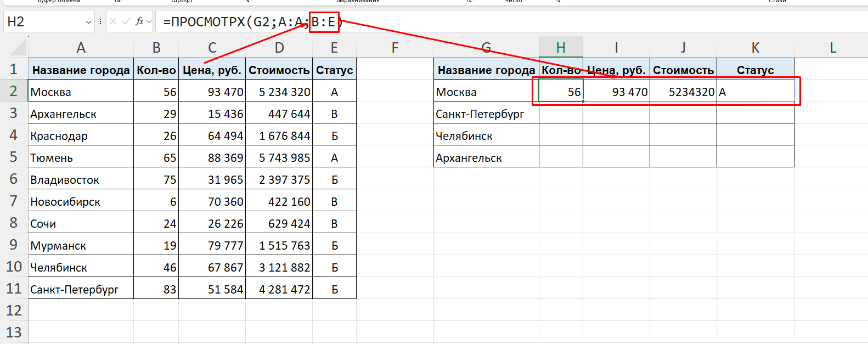Click price cell '70 360'

click(x=212, y=201)
